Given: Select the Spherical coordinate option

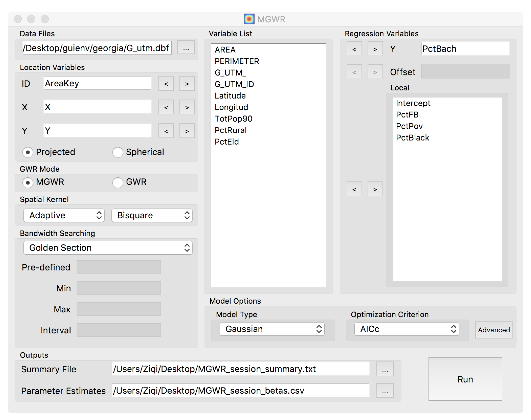Looking at the screenshot, I should (x=118, y=152).
